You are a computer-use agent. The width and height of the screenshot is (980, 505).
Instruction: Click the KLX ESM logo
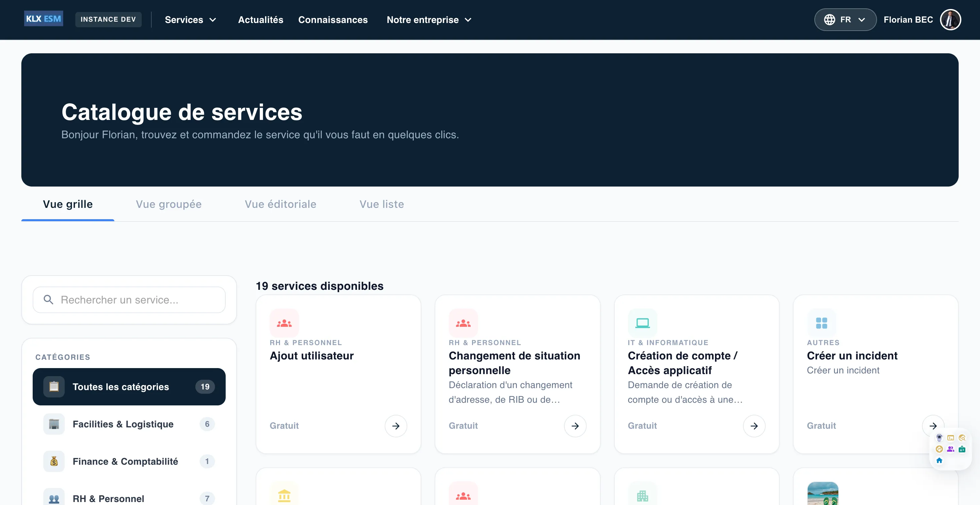[43, 19]
